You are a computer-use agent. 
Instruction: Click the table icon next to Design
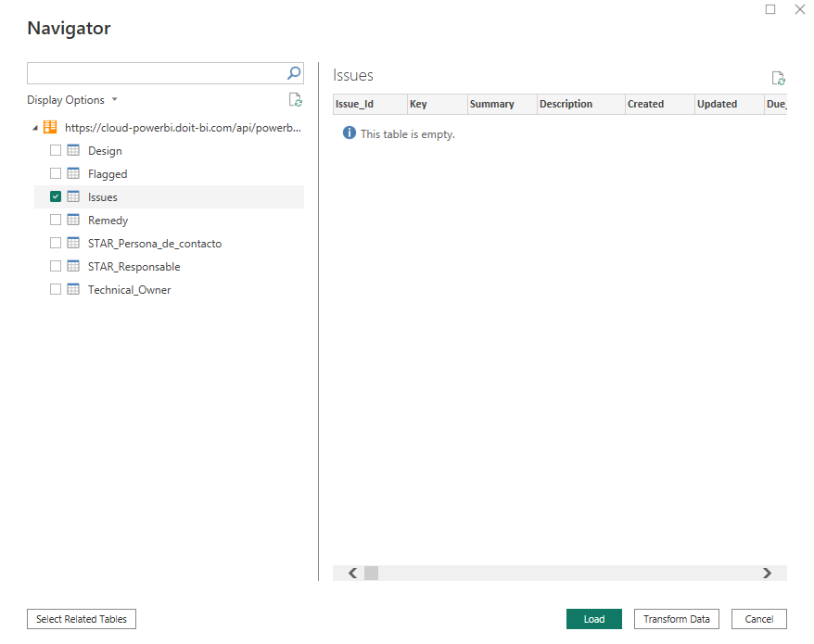tap(73, 150)
